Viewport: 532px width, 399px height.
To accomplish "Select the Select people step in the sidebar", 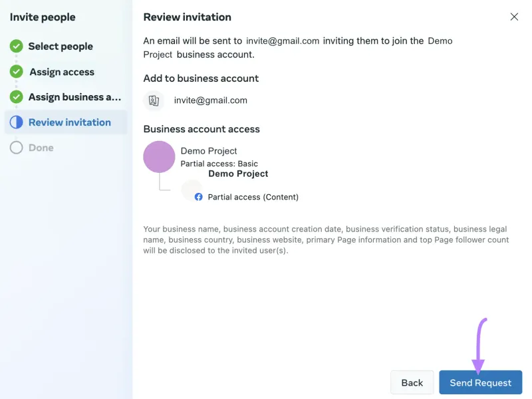I will tap(60, 47).
